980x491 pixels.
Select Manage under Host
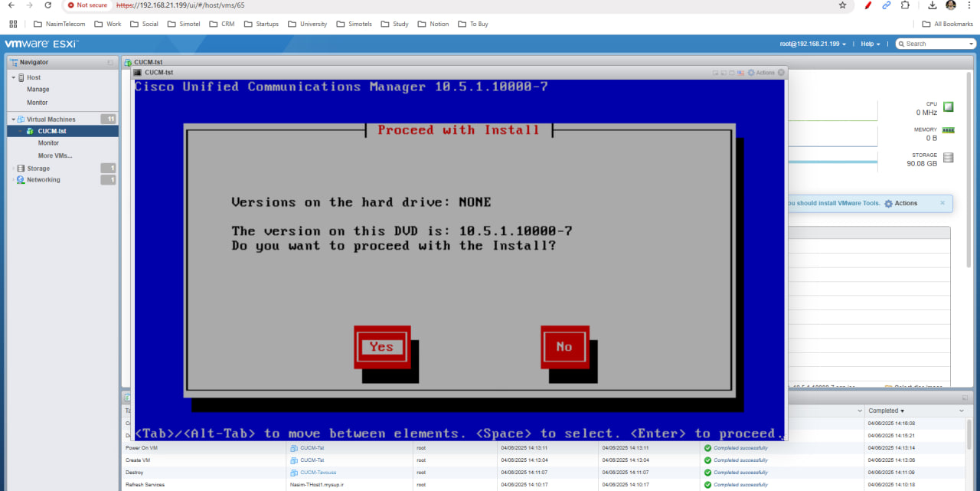pos(38,90)
